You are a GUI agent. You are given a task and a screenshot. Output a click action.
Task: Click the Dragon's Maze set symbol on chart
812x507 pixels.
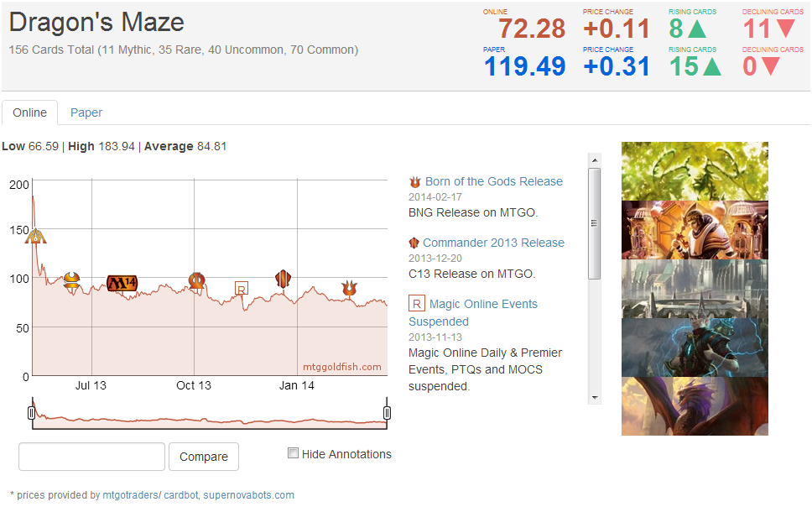pyautogui.click(x=35, y=236)
